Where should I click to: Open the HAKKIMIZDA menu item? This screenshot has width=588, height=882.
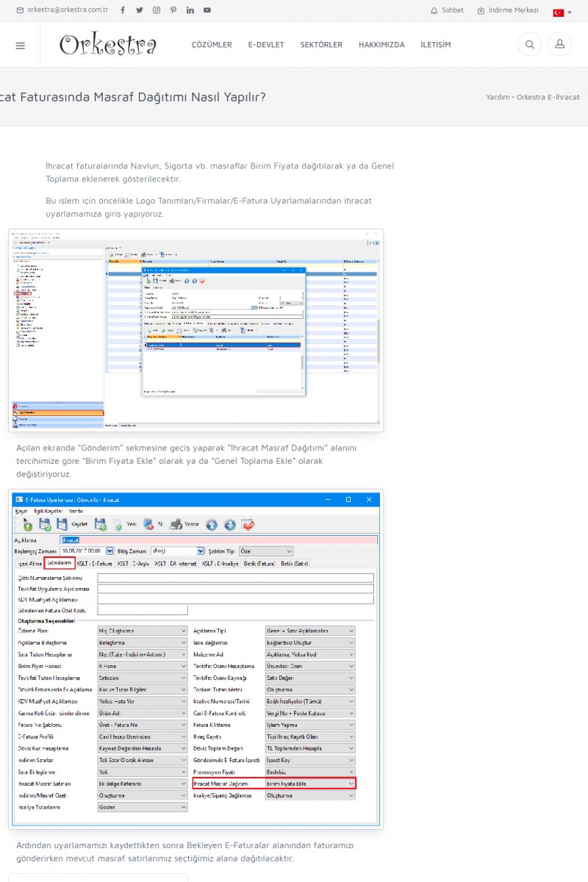tap(381, 45)
